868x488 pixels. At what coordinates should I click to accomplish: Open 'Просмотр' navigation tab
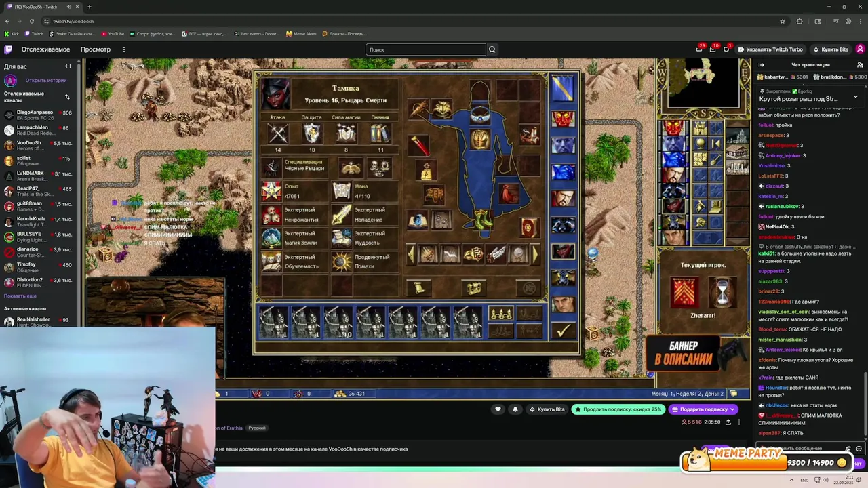(96, 49)
